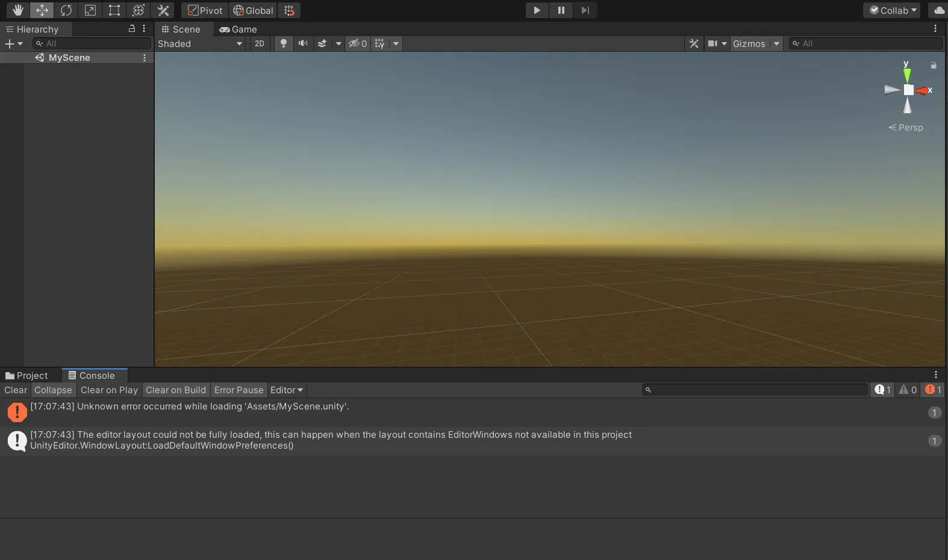Screen dimensions: 948x560
Task: Select the Rotate tool
Action: (x=66, y=10)
